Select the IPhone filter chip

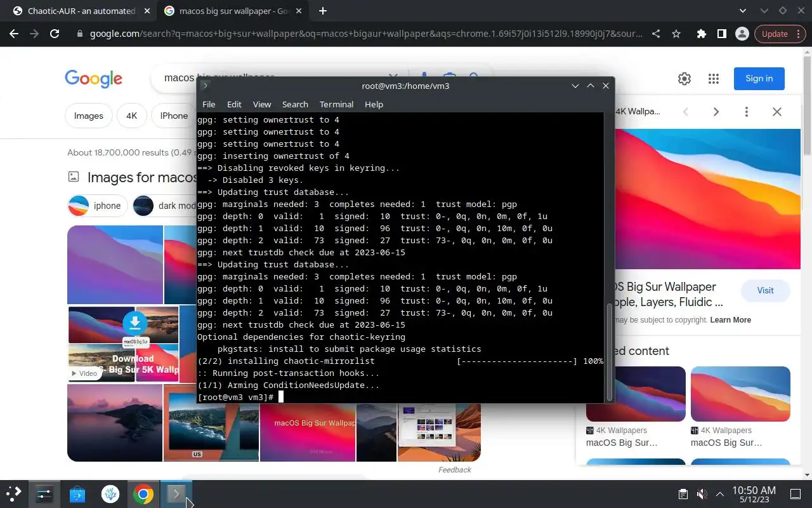[174, 116]
